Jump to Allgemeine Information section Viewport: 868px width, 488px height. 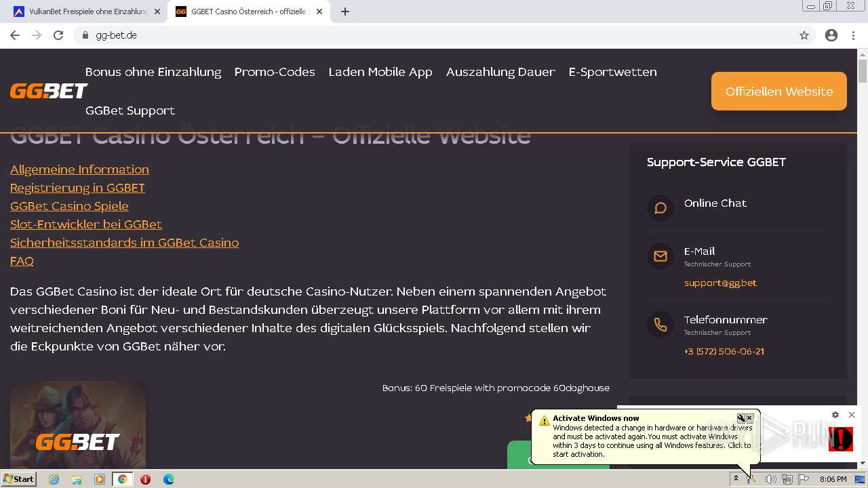(79, 169)
